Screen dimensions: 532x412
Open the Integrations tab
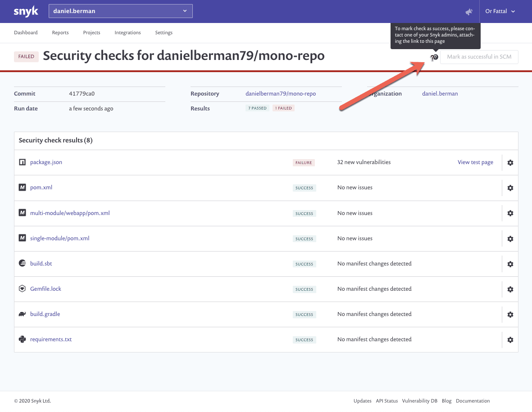[x=127, y=32]
